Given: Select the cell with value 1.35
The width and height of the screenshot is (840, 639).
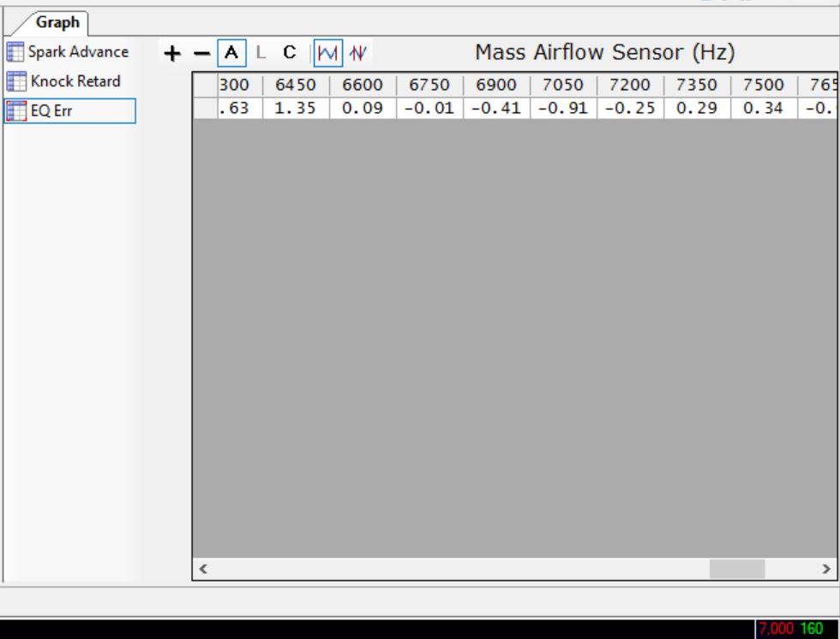Looking at the screenshot, I should click(296, 108).
